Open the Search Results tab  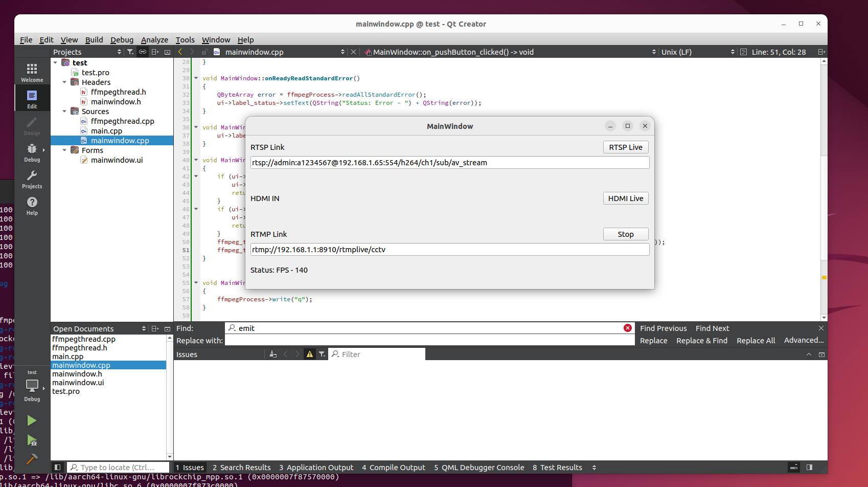(x=242, y=467)
